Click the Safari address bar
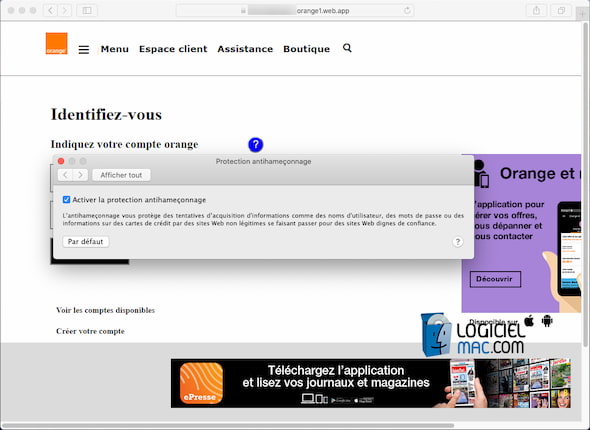This screenshot has height=430, width=590. (295, 11)
